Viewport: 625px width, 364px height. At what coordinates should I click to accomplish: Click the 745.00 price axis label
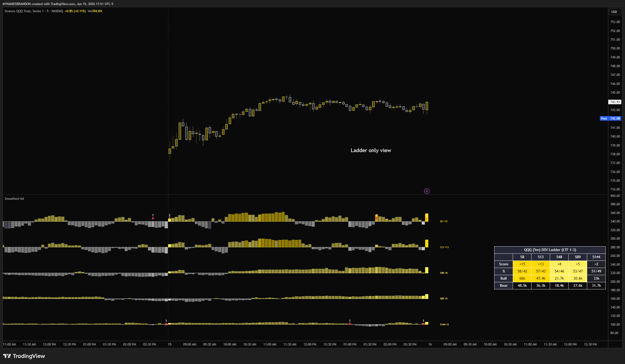point(615,93)
